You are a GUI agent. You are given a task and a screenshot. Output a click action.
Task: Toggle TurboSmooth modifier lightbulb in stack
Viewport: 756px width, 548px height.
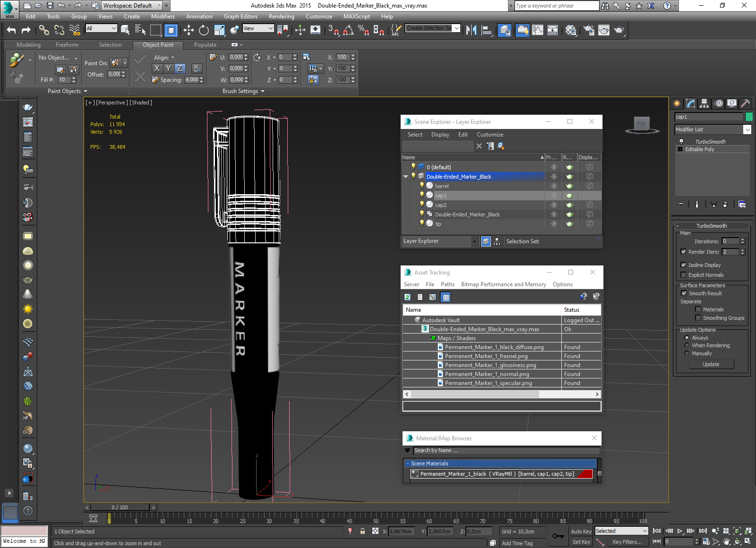point(681,141)
